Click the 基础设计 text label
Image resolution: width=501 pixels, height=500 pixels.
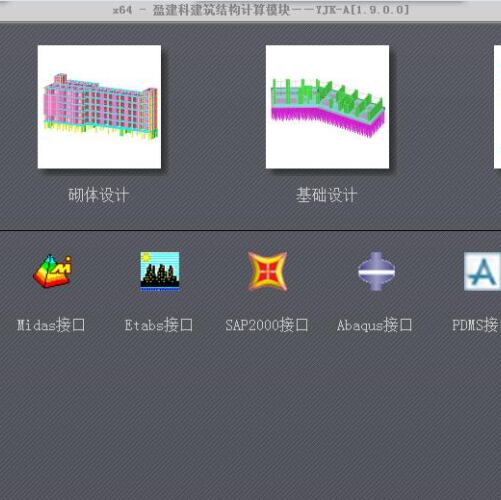[x=327, y=195]
